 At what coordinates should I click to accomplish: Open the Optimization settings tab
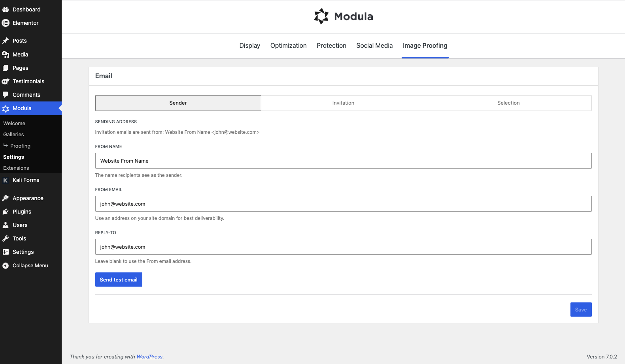pyautogui.click(x=289, y=46)
